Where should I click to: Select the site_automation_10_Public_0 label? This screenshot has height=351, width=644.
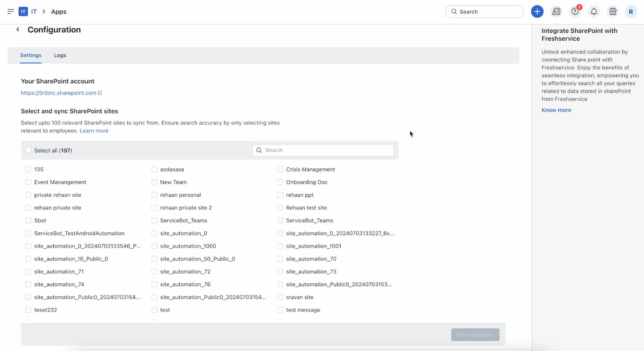71,259
